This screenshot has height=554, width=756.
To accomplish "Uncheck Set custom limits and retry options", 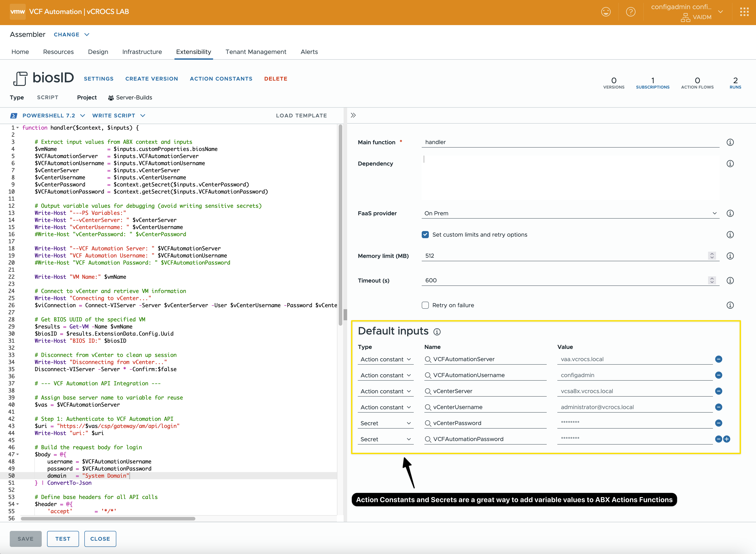I will 425,234.
